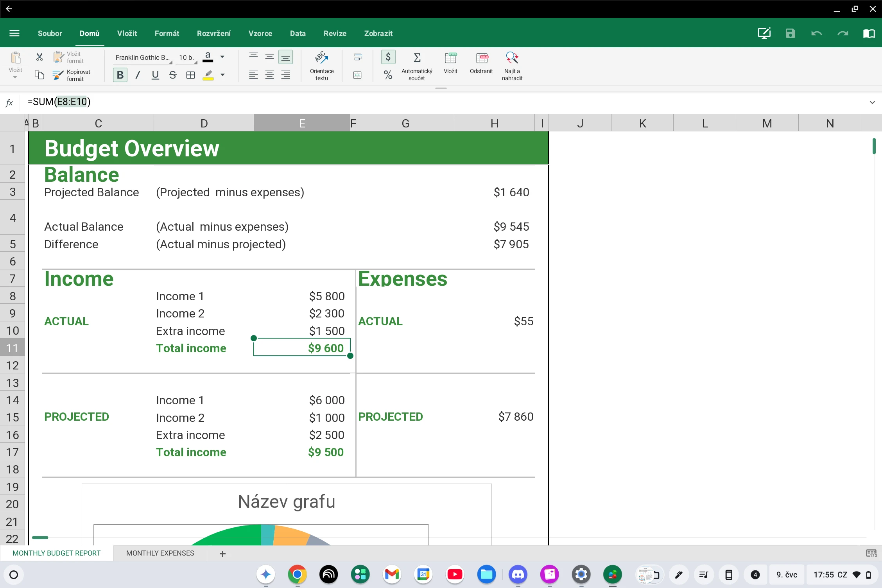
Task: Toggle top vertical alignment
Action: (253, 57)
